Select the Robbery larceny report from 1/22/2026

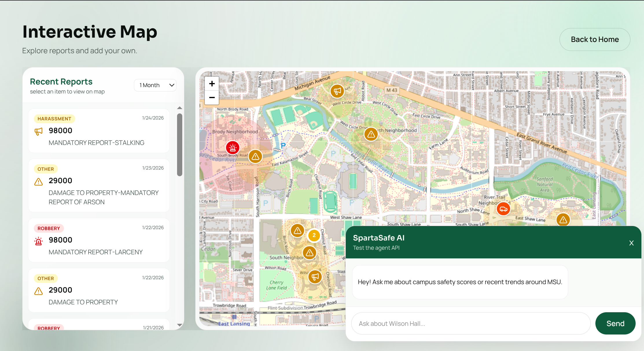[x=99, y=240]
